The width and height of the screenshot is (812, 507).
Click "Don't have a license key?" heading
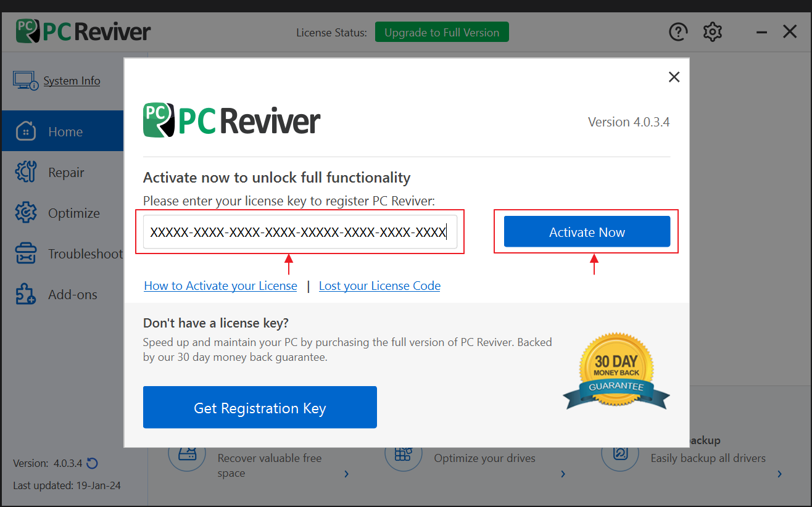pyautogui.click(x=216, y=323)
